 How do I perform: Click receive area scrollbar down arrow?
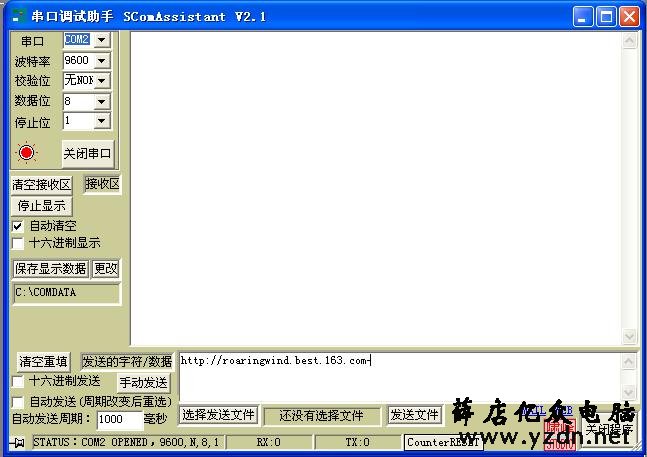pyautogui.click(x=629, y=336)
